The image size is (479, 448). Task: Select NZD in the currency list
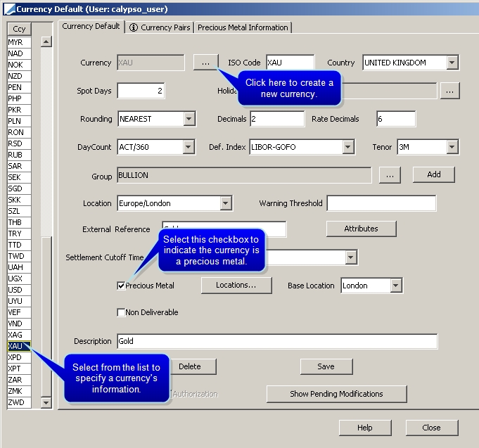pyautogui.click(x=19, y=76)
